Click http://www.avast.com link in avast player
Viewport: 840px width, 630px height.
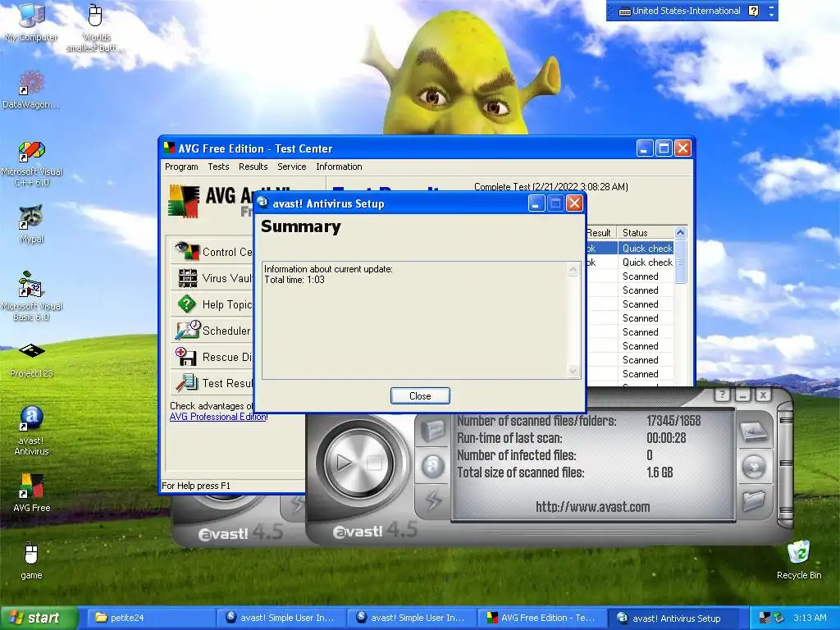tap(592, 507)
